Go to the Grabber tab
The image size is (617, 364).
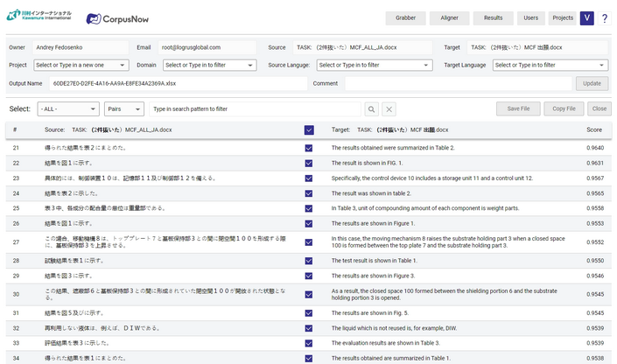coord(406,17)
